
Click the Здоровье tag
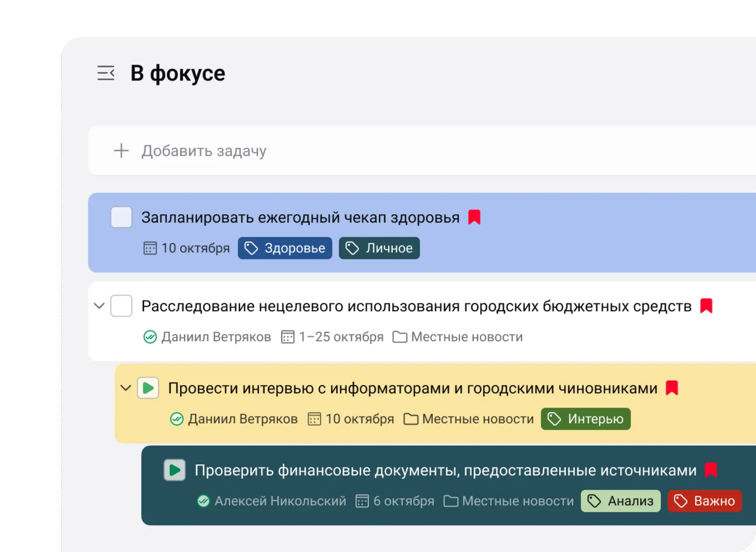[285, 248]
